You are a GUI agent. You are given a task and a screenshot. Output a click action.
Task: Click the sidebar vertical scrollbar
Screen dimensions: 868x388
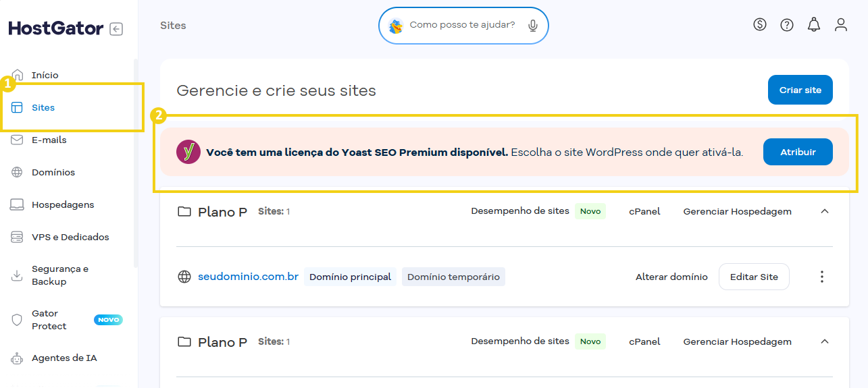pyautogui.click(x=136, y=164)
